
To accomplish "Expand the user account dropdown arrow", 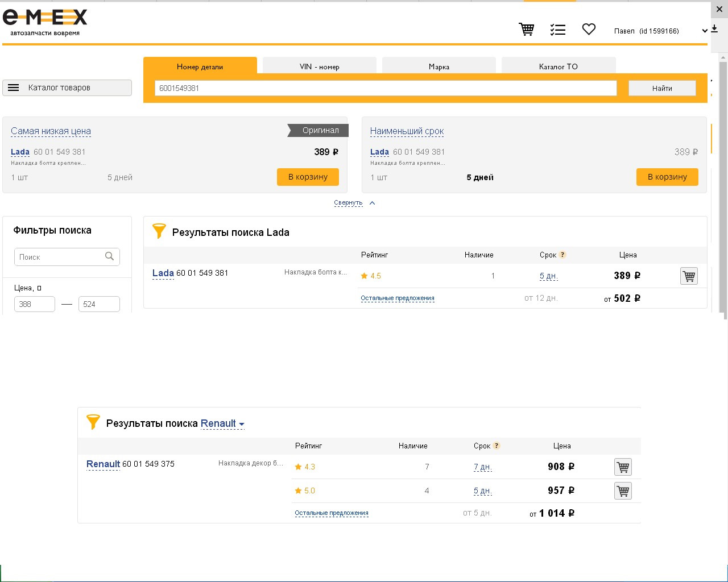I will point(705,31).
